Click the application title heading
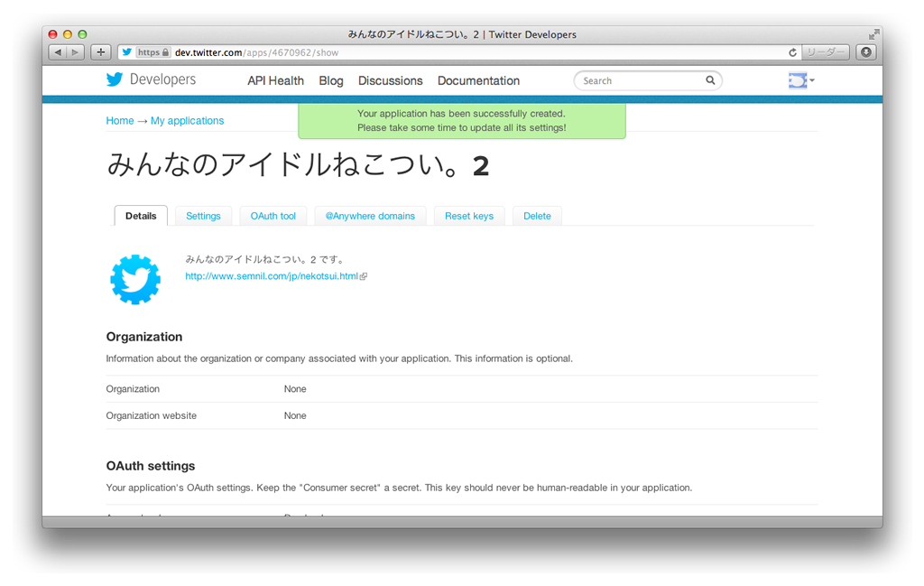Screen dimensions: 924x586 (298, 164)
